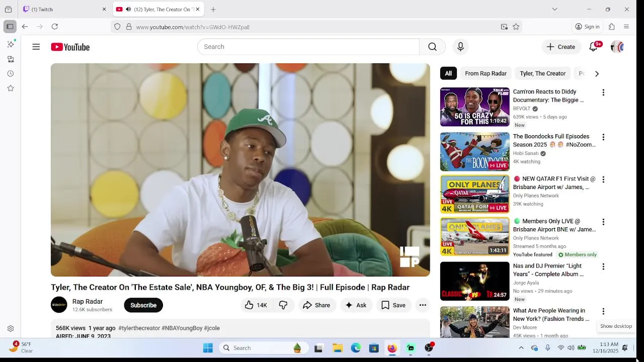Image resolution: width=644 pixels, height=362 pixels.
Task: Open the account avatar menu
Action: tap(617, 47)
